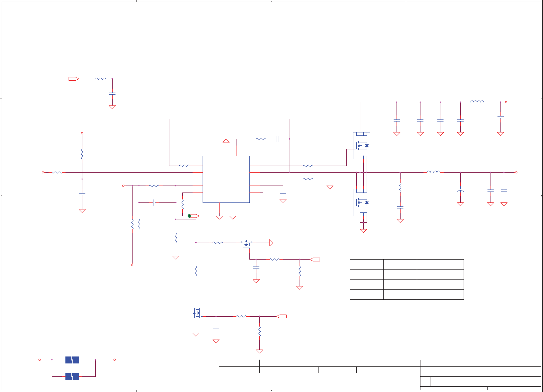Click the upward power arrow above the IC
The image size is (543, 392).
[x=226, y=141]
